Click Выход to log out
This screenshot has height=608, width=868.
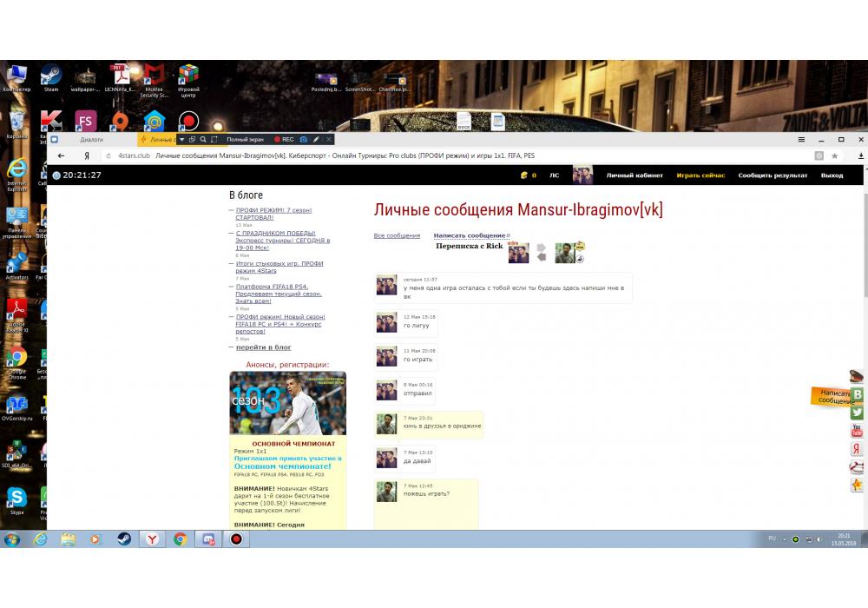click(x=832, y=175)
